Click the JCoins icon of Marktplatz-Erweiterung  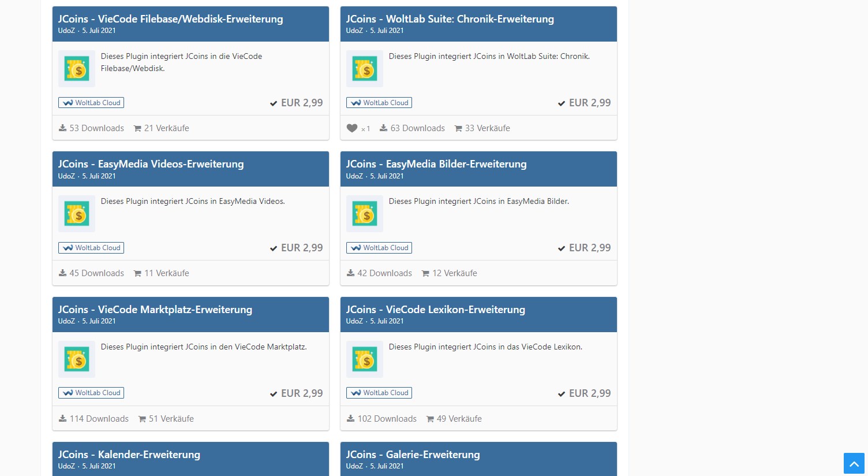click(x=77, y=359)
